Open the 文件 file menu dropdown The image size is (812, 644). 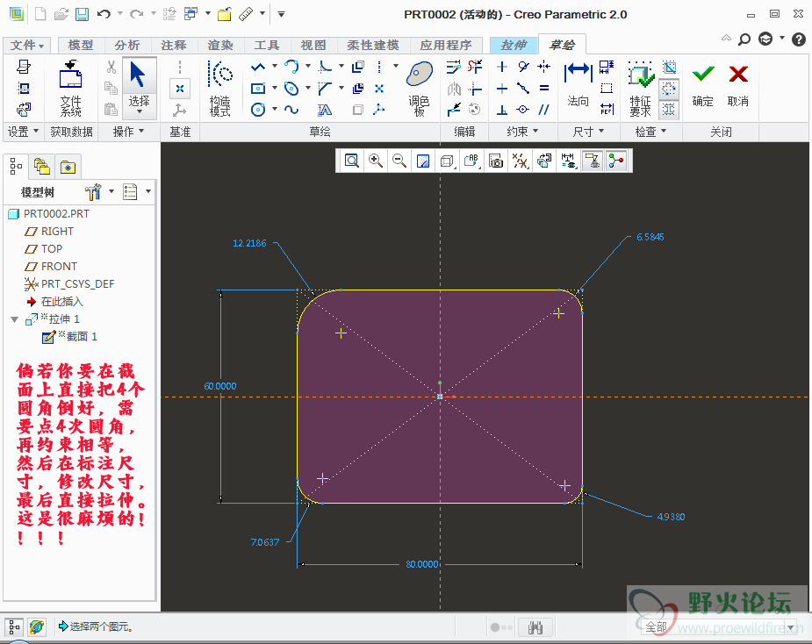(x=27, y=46)
